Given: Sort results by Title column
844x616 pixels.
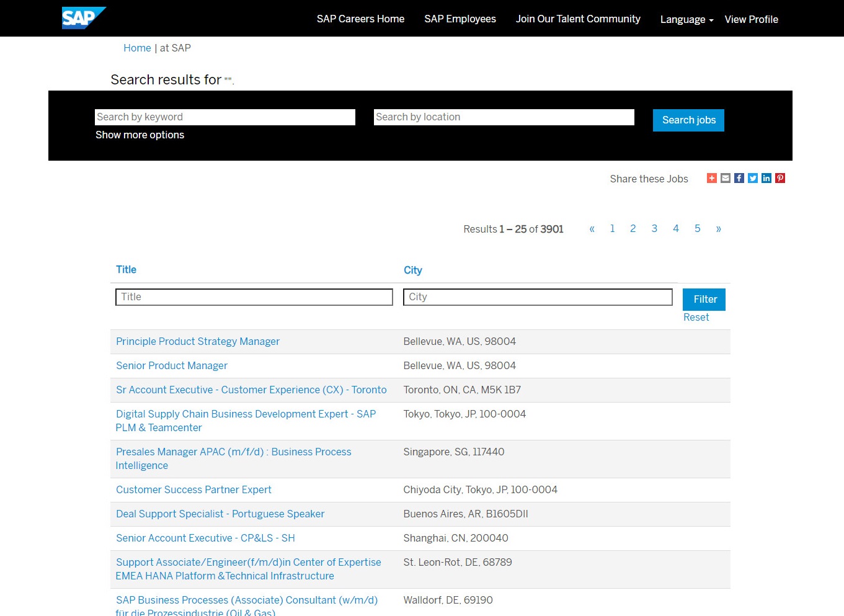Looking at the screenshot, I should [x=126, y=270].
